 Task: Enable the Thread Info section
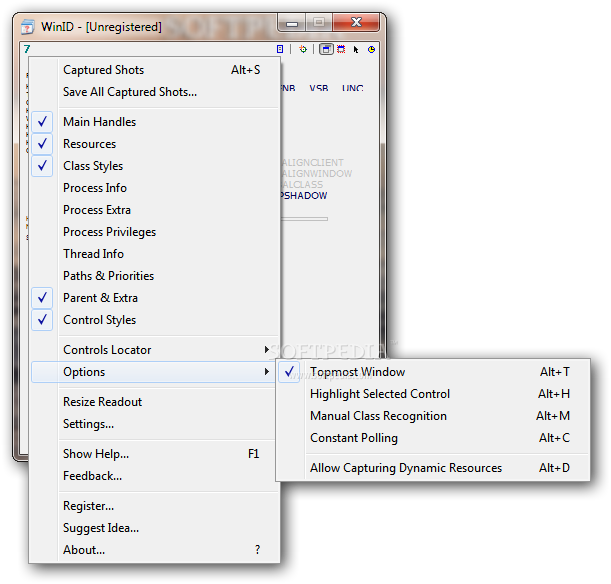(155, 254)
